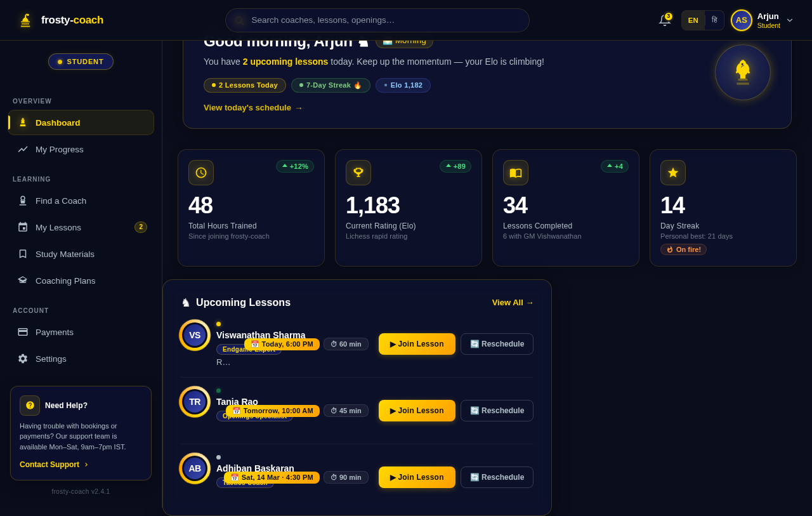
Task: Click the Payments card icon
Action: pos(23,332)
